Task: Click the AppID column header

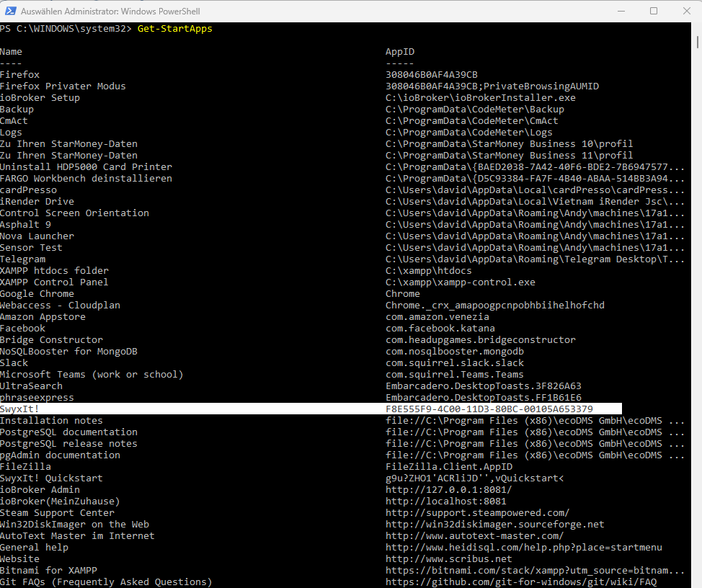Action: click(400, 52)
